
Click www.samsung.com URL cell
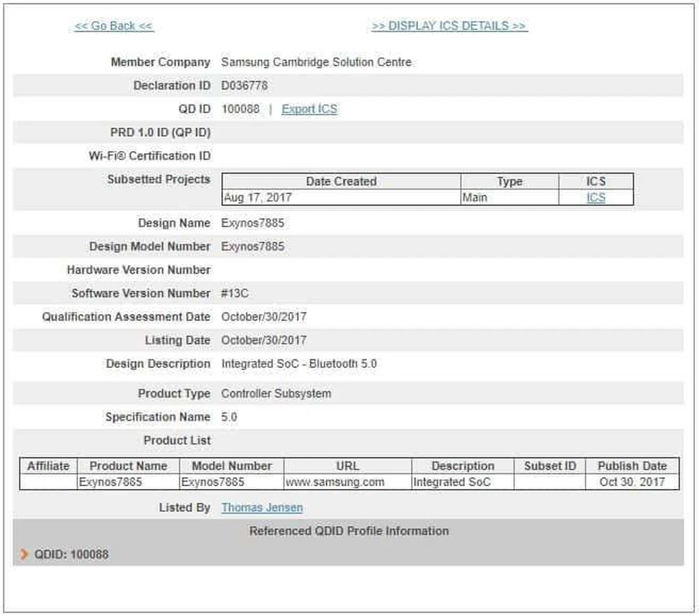pyautogui.click(x=347, y=481)
